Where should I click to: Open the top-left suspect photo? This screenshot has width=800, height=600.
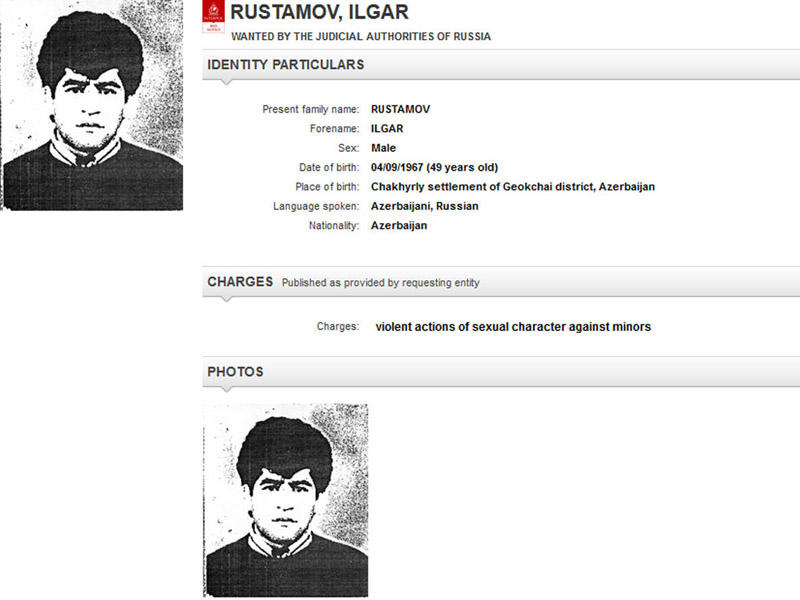pyautogui.click(x=92, y=105)
